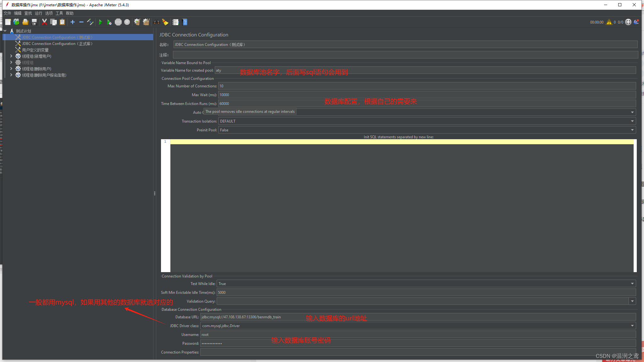The height and width of the screenshot is (362, 644).
Task: Open Search with the binoculars icon
Action: tap(156, 22)
